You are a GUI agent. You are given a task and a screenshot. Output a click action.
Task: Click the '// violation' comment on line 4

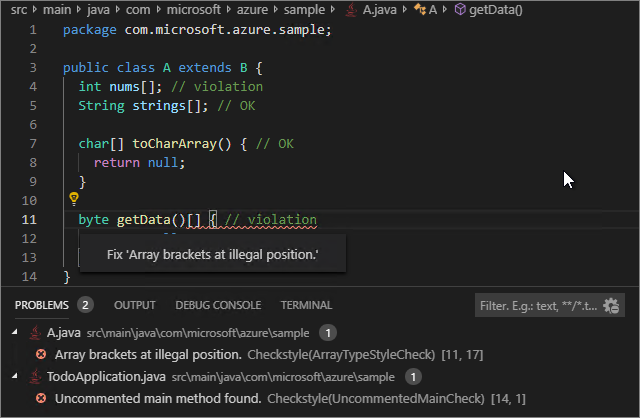[x=217, y=87]
